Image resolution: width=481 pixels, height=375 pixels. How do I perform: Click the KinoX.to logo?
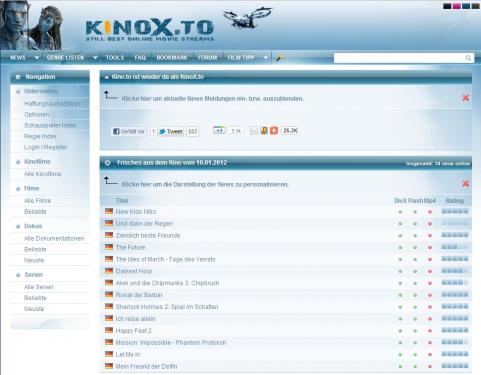[x=150, y=29]
